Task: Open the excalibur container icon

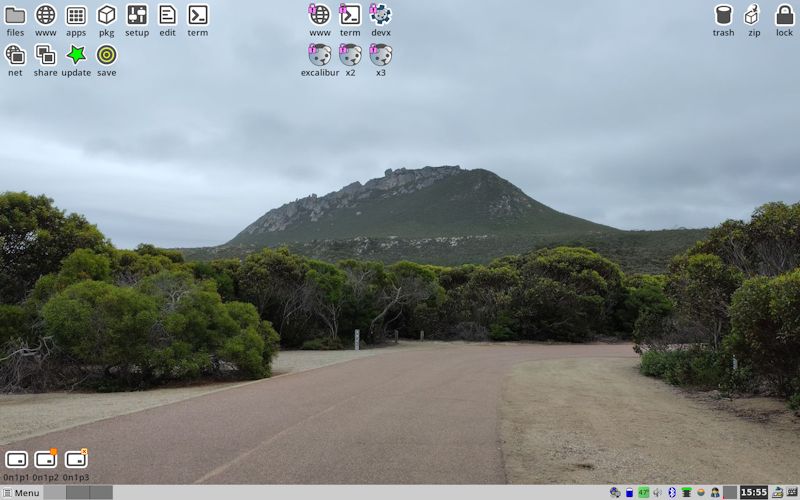Action: [x=319, y=60]
